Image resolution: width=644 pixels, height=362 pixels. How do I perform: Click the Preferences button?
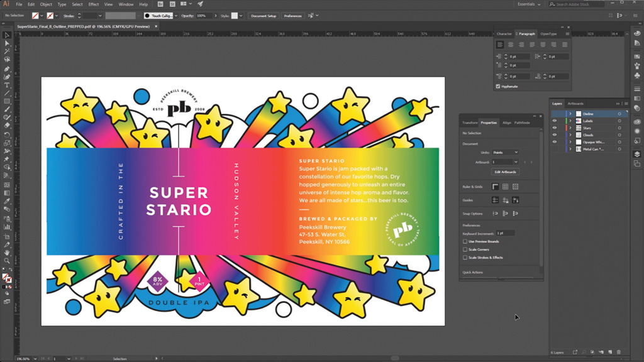point(293,16)
